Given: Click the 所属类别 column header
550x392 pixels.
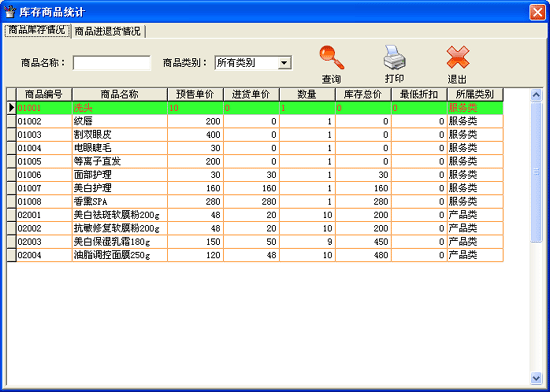Looking at the screenshot, I should click(475, 94).
